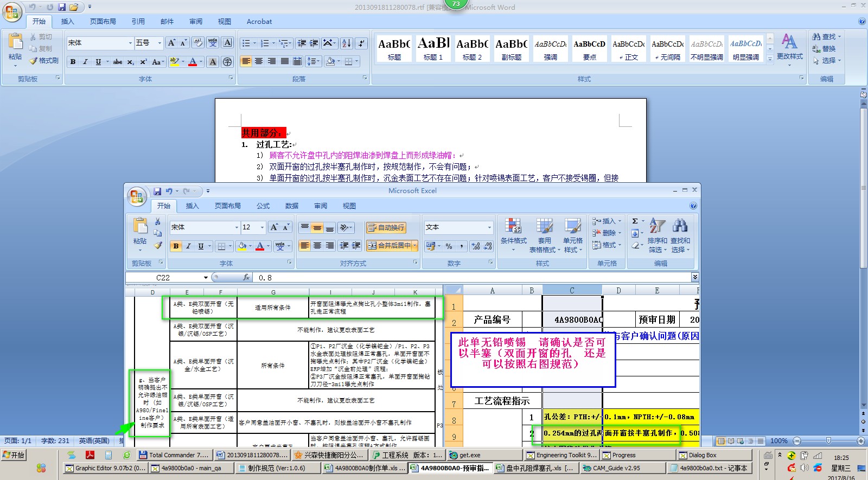Click the Cut (剪切) icon in Word
The width and height of the screenshot is (868, 480).
tap(41, 37)
